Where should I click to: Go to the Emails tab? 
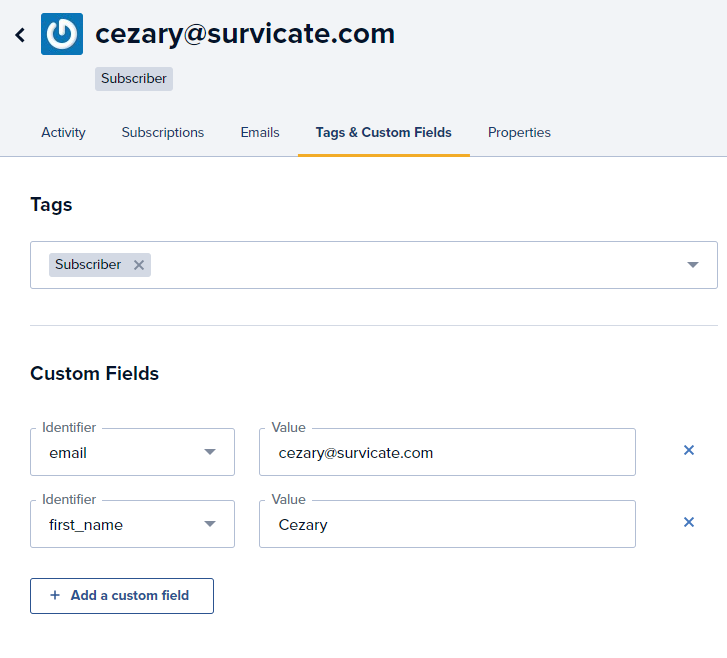[260, 133]
